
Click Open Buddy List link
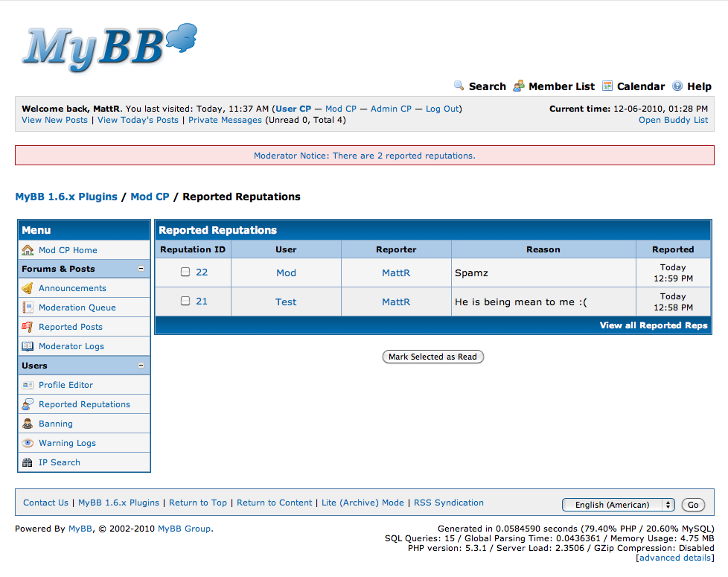[673, 120]
